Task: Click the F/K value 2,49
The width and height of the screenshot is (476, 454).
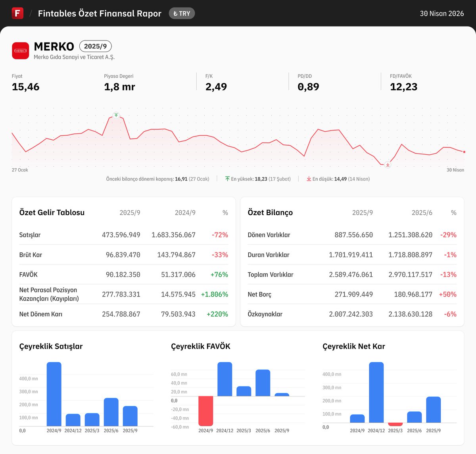Action: click(x=216, y=87)
